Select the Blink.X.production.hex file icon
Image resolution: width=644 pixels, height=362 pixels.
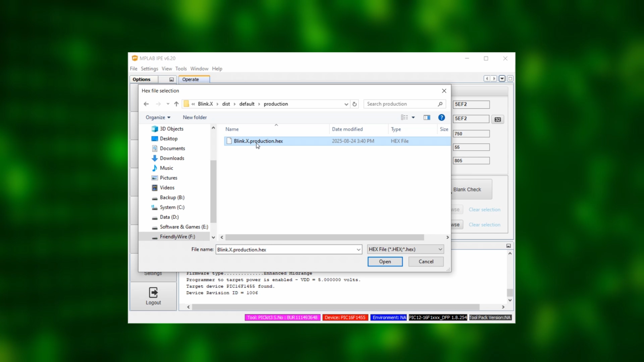229,141
